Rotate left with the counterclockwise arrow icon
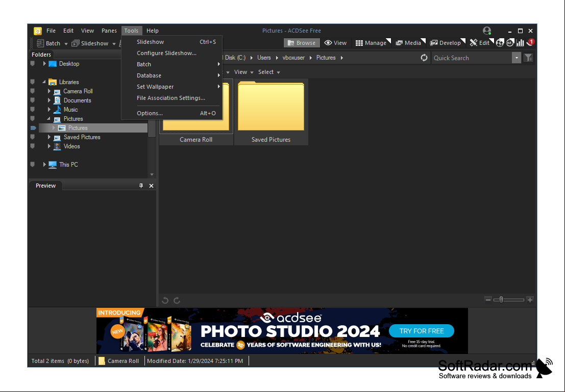This screenshot has height=392, width=565. pos(165,300)
